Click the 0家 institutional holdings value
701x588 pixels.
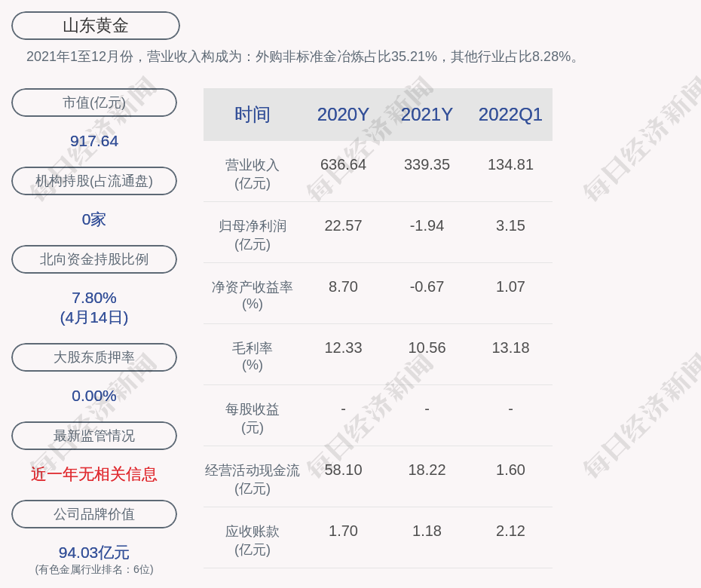coord(94,219)
